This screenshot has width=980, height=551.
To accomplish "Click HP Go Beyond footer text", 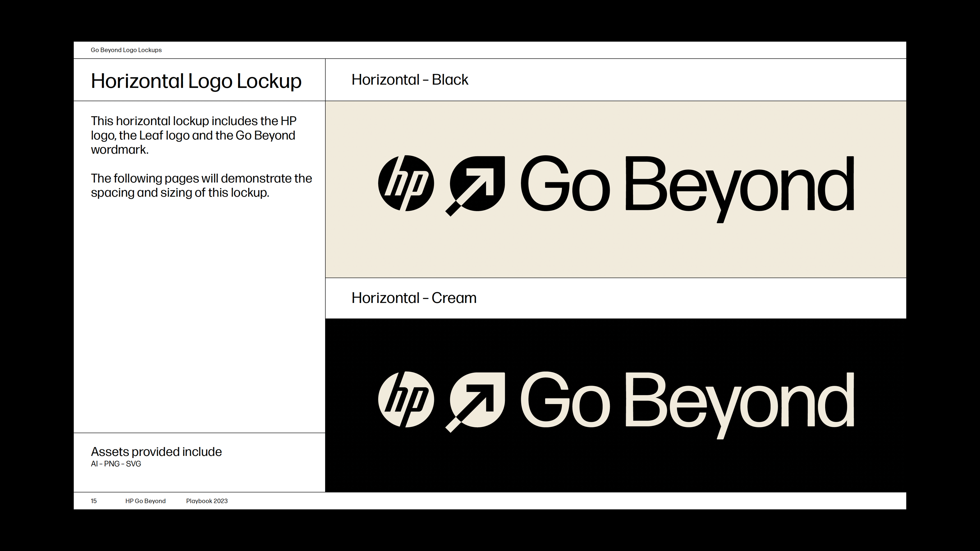I will coord(145,501).
